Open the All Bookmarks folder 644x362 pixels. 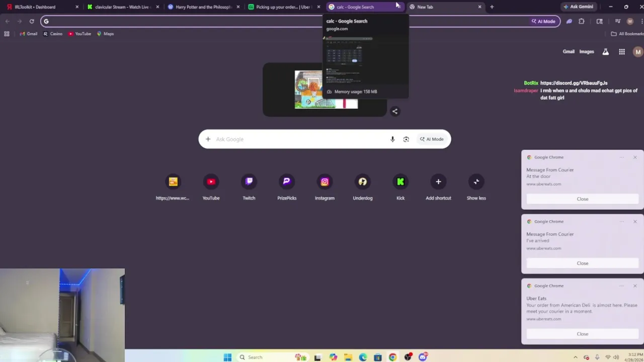click(627, 34)
